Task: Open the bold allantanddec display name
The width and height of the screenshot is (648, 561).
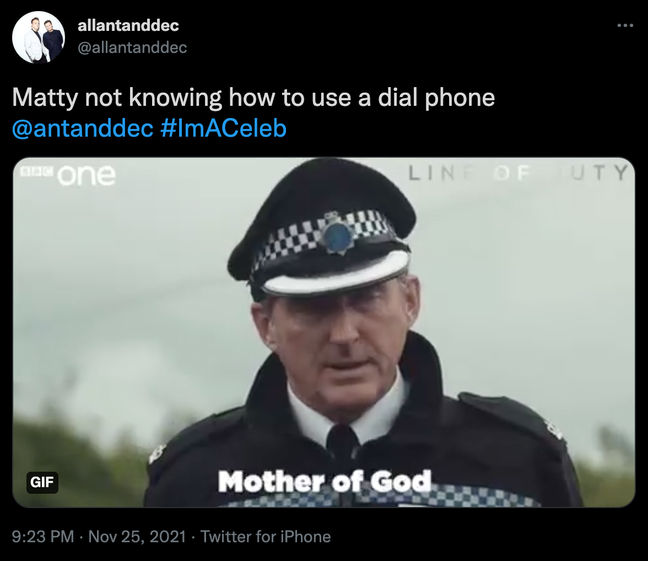Action: tap(128, 25)
